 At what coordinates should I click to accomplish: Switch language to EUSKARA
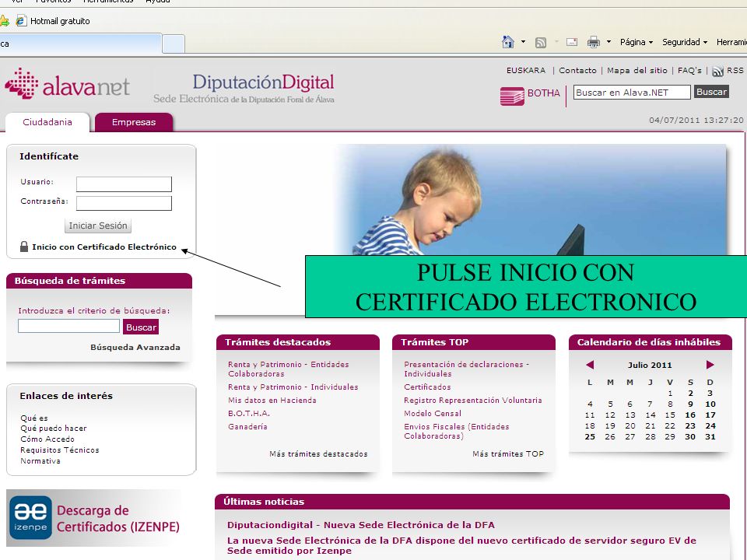coord(526,71)
